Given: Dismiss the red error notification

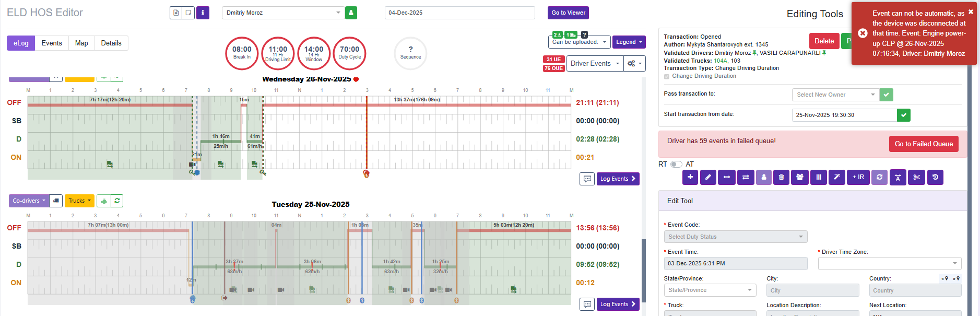Looking at the screenshot, I should (x=971, y=11).
